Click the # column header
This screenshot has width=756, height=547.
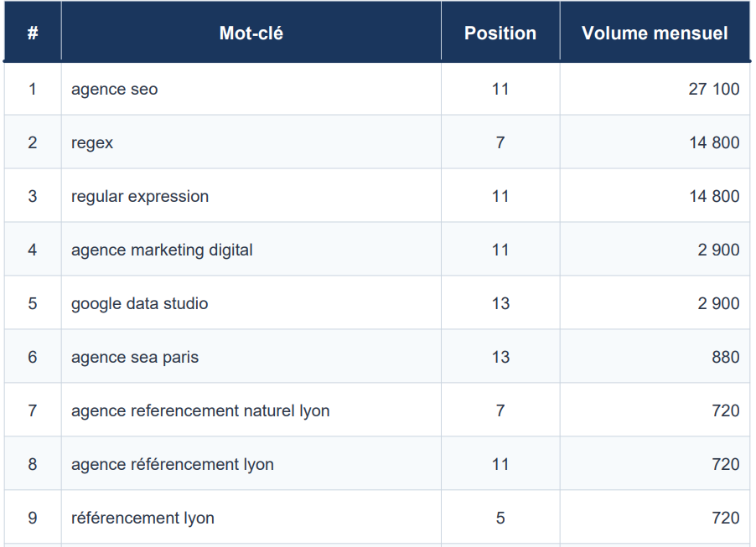[33, 34]
